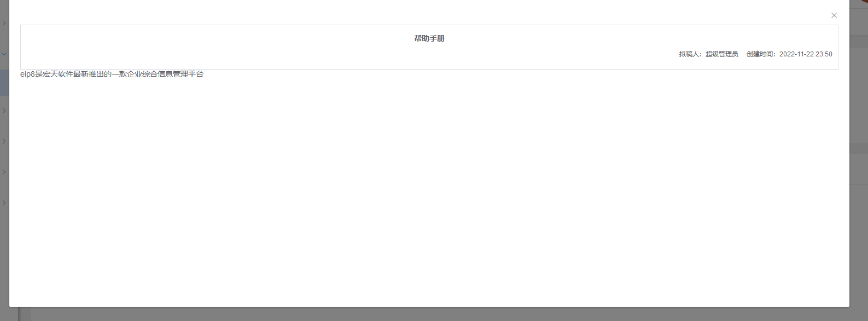Click the 宏天软件 words in the article text
This screenshot has width=868, height=321.
coord(57,74)
